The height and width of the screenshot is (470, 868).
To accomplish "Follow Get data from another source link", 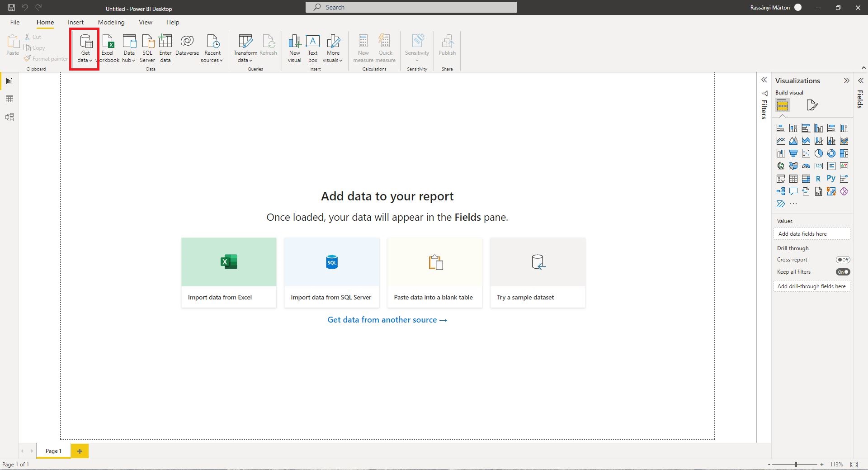I will (x=387, y=320).
